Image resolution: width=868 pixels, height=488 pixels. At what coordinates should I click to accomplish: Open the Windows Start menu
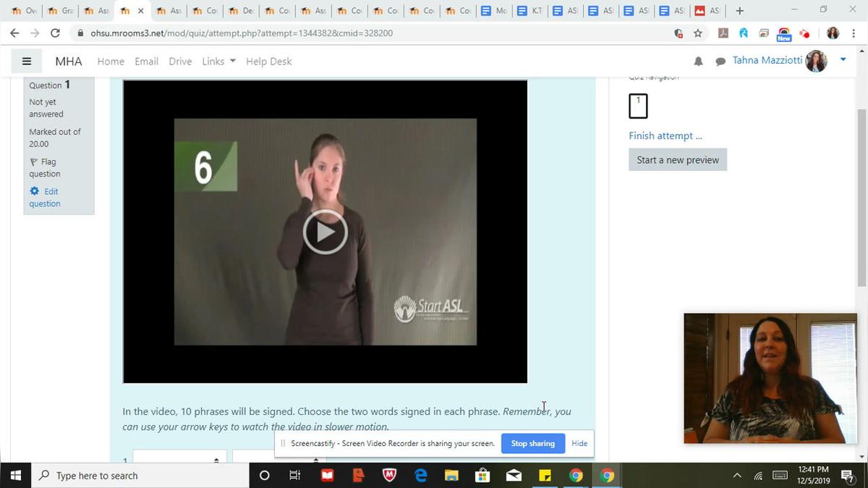[x=16, y=476]
